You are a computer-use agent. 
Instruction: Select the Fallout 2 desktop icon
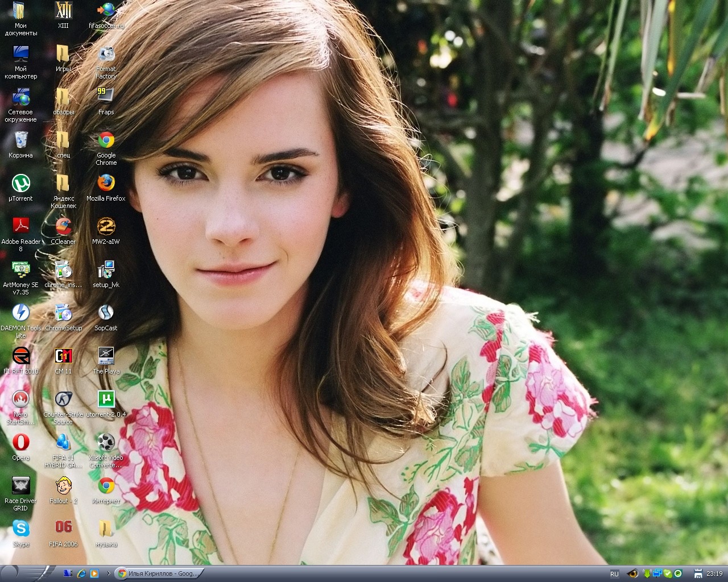point(63,485)
